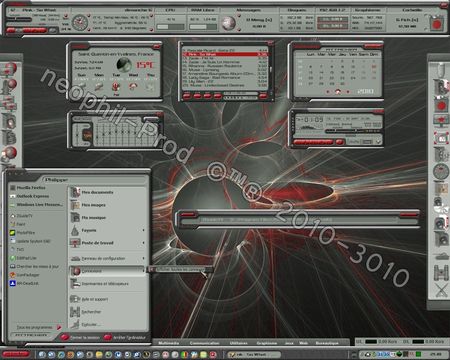
Task: Click calendar home today icon
Action: [x=338, y=91]
